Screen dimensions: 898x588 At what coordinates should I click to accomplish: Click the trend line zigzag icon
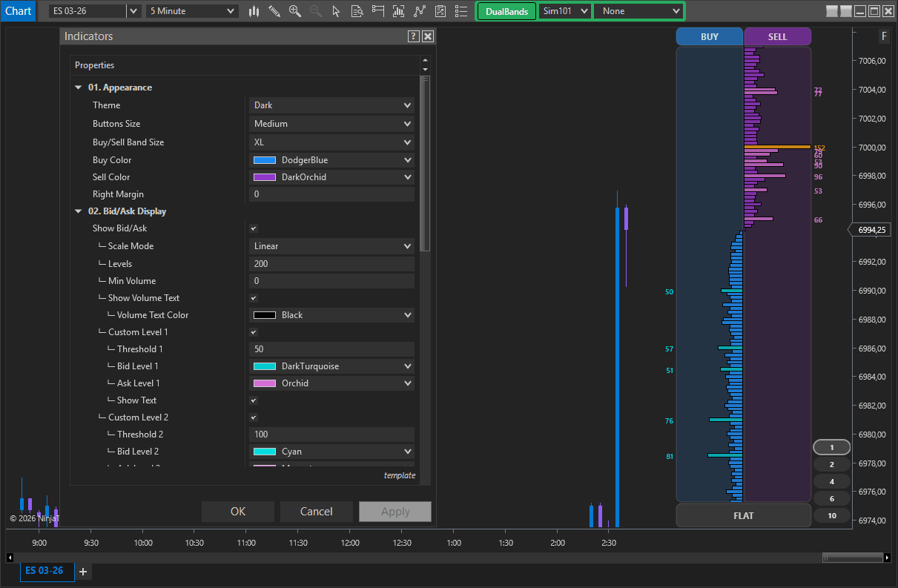(x=419, y=10)
